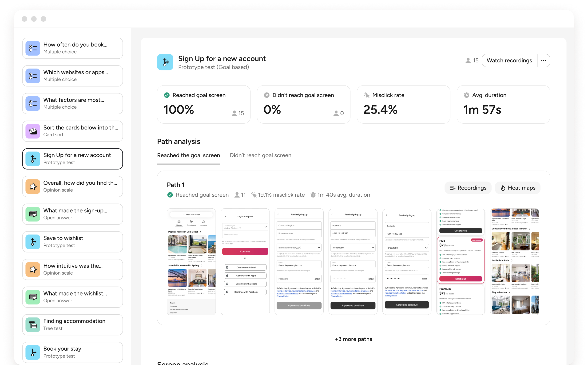
Task: Open the 'Overall, how did you find th...' opinion scale icon
Action: [x=33, y=186]
